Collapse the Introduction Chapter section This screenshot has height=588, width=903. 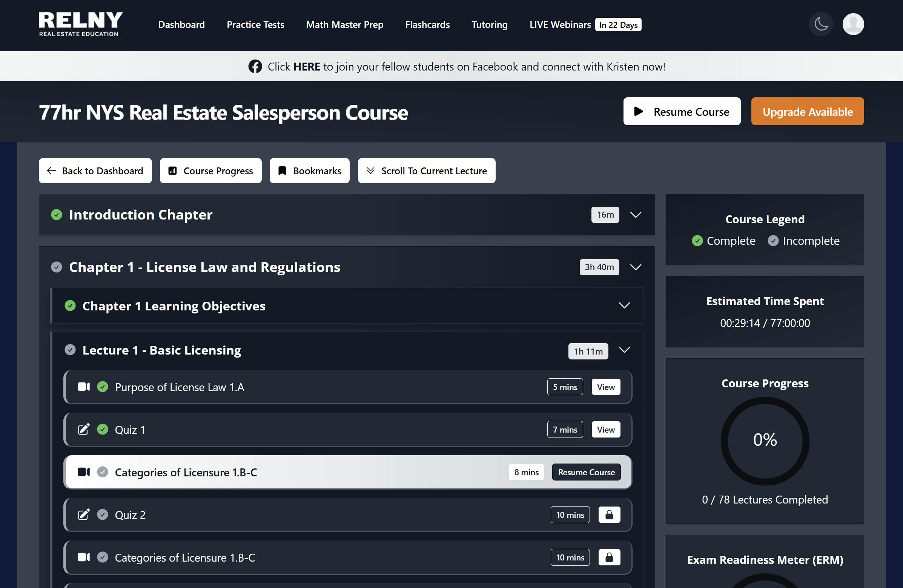[636, 215]
